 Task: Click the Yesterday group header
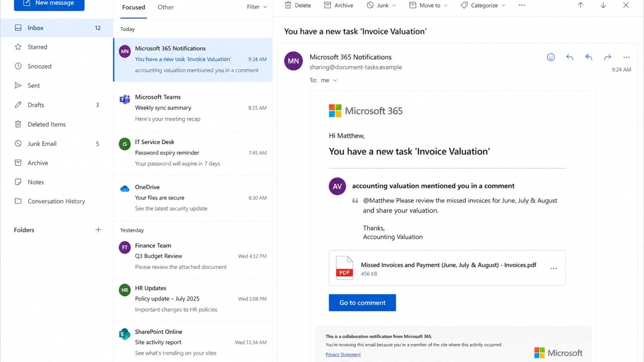pos(132,230)
